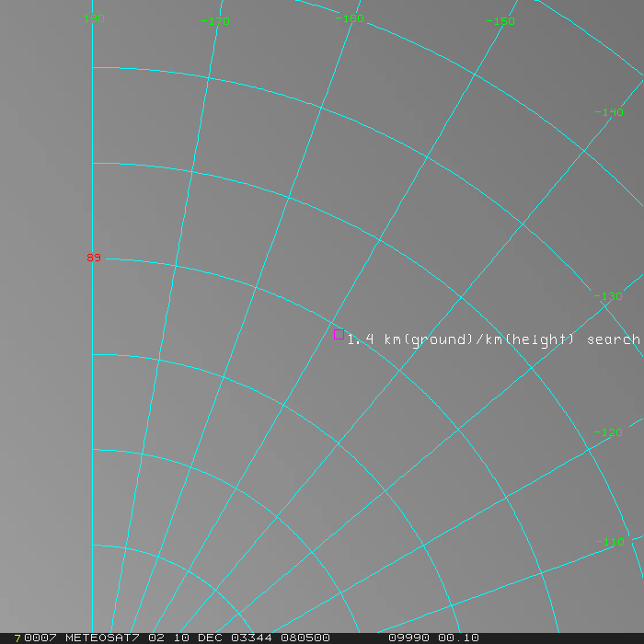Viewport: 644px width, 644px height.
Task: Click the magenta square cursor marker
Action: pyautogui.click(x=339, y=334)
